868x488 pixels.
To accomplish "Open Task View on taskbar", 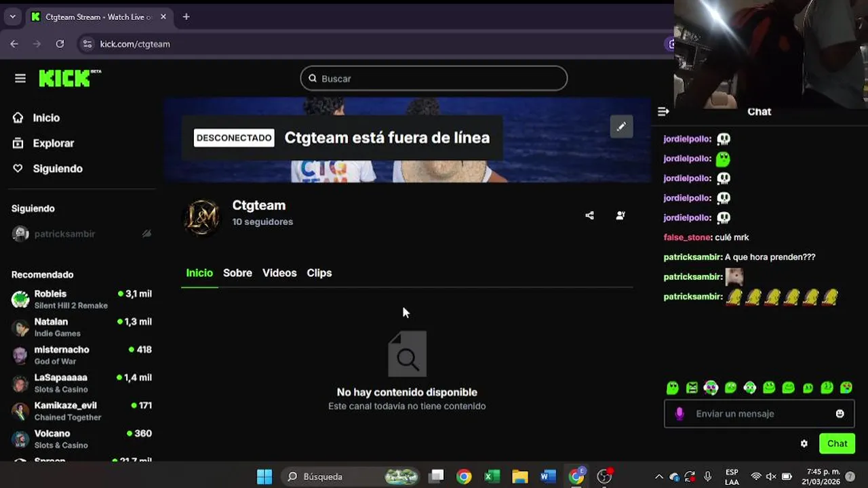I will [436, 476].
